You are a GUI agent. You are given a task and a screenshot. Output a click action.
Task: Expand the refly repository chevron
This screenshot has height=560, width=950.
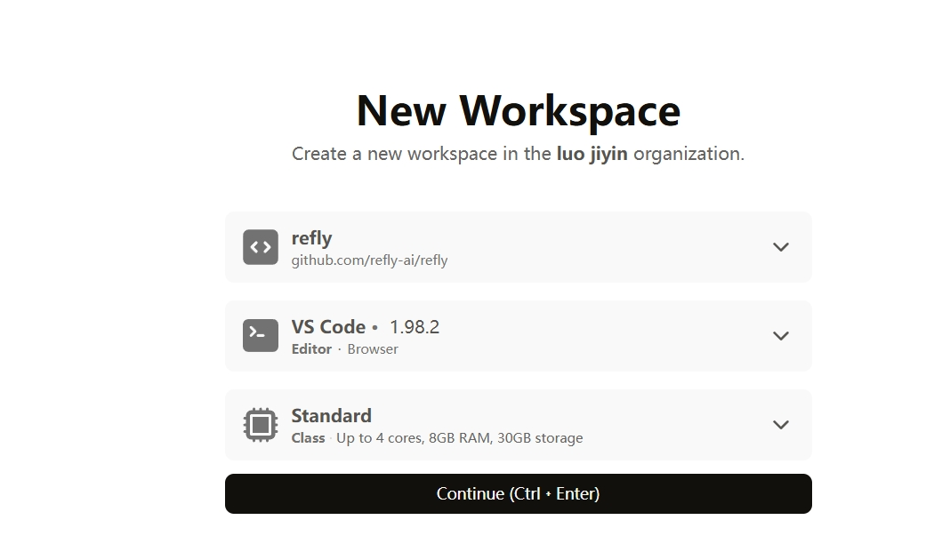pos(781,247)
